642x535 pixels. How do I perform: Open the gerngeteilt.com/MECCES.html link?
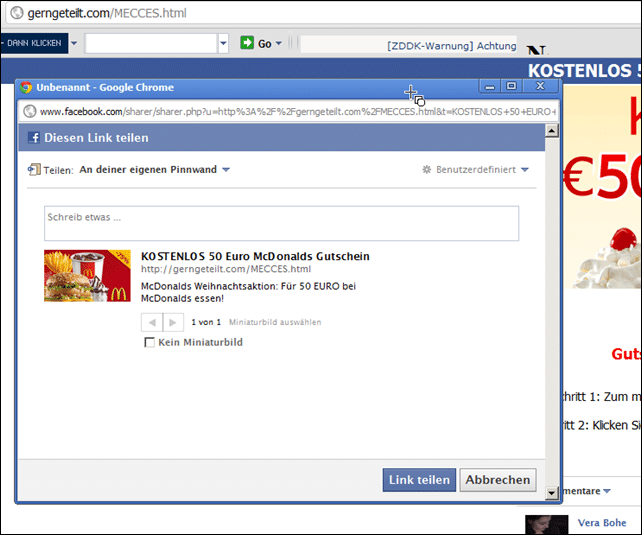click(x=226, y=269)
